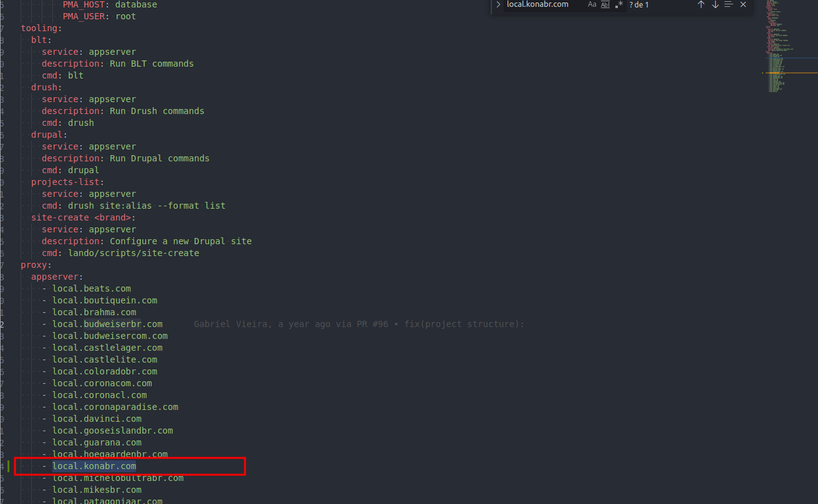Toggle Find in Selection icon
Screen dimensions: 818x504
[x=728, y=4]
